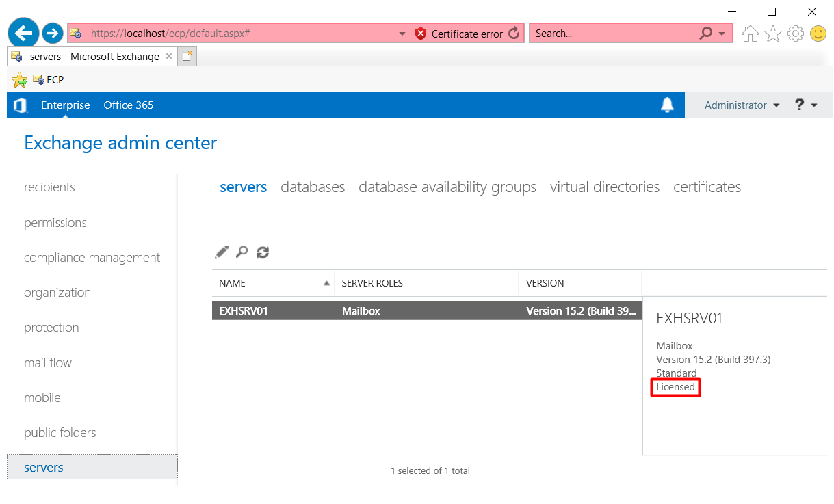
Task: Open a new tab with new-tab button
Action: pyautogui.click(x=187, y=57)
